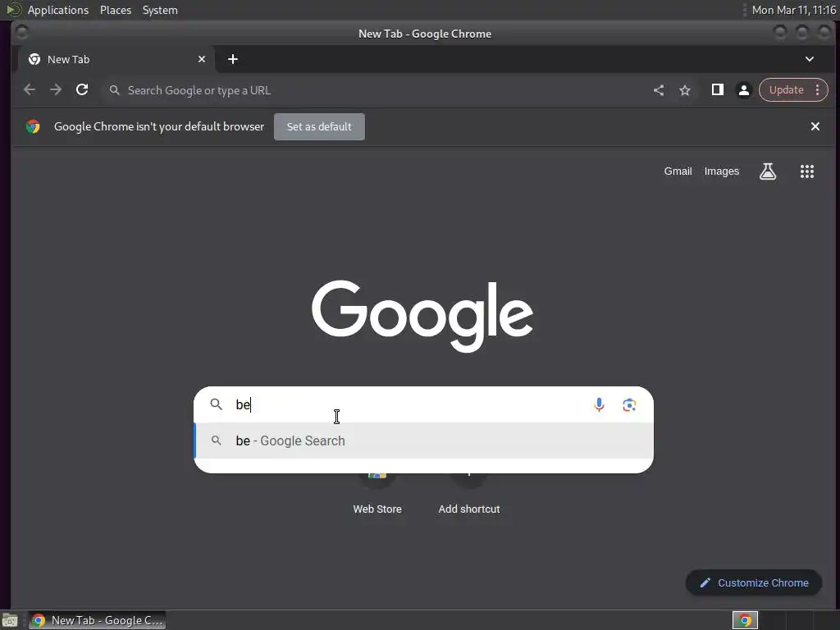Open the side panel icon
The height and width of the screenshot is (630, 840).
(x=717, y=90)
